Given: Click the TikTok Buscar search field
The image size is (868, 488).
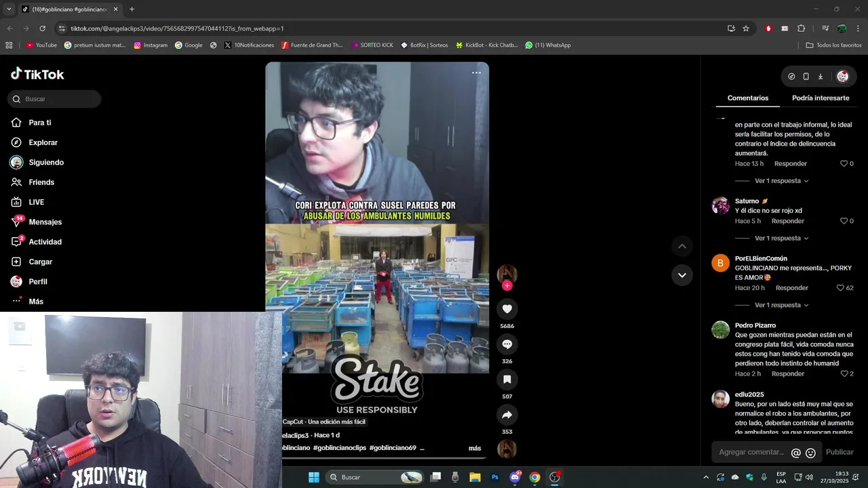Looking at the screenshot, I should [x=54, y=99].
